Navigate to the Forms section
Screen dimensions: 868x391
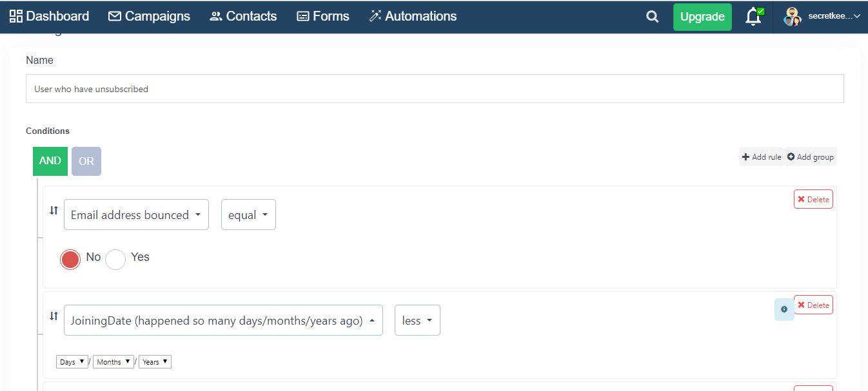pyautogui.click(x=322, y=16)
